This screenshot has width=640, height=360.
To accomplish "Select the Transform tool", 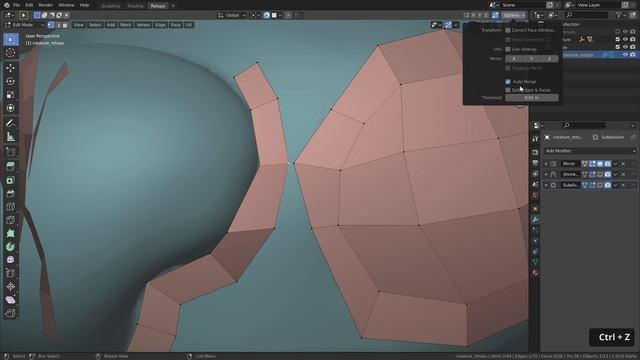I will coord(11,108).
